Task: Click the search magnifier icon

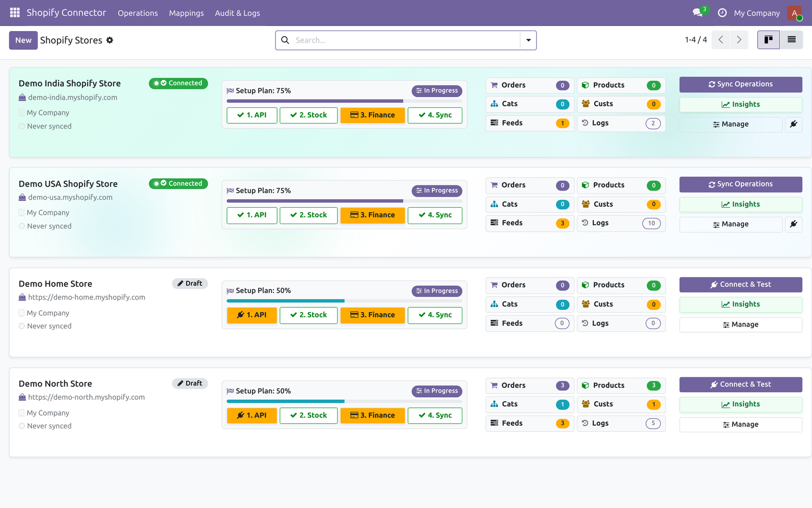Action: 285,40
